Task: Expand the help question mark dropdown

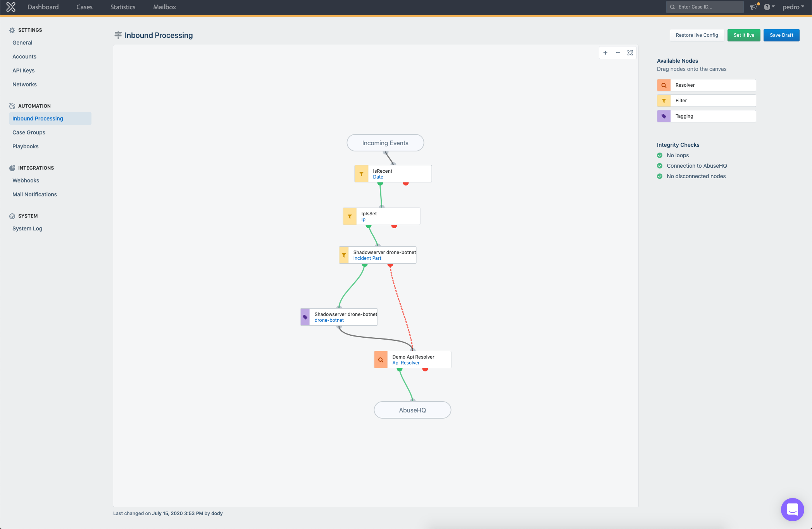Action: (x=769, y=7)
